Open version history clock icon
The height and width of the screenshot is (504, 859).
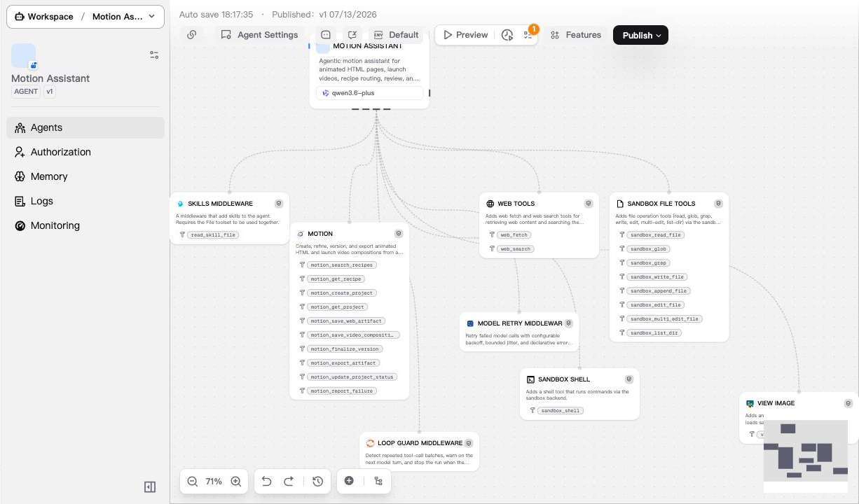pyautogui.click(x=317, y=482)
